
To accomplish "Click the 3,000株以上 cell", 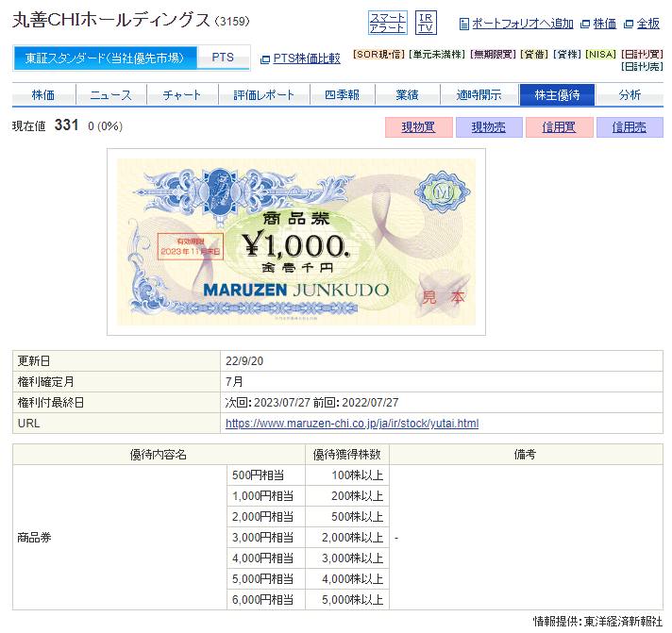I will tap(347, 558).
